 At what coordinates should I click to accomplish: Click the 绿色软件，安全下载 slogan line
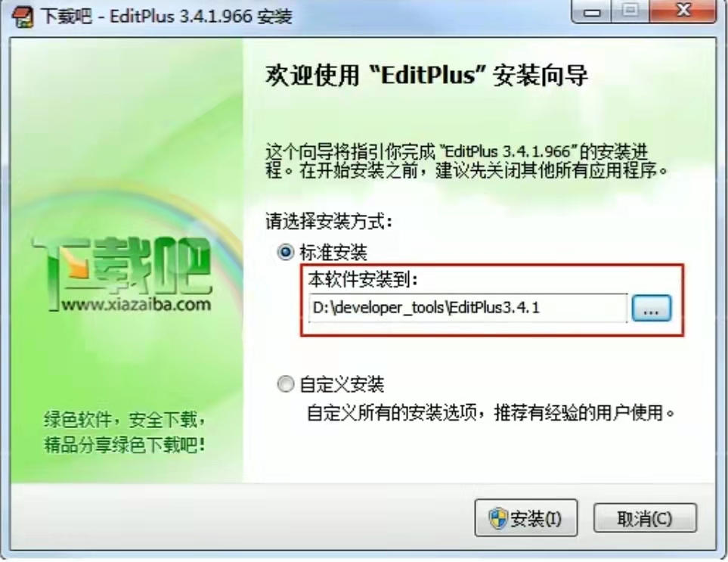point(125,420)
